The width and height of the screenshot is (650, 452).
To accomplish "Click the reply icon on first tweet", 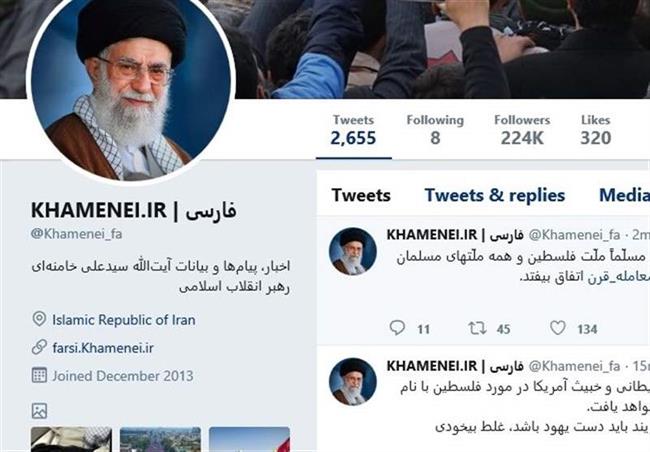I will (397, 328).
